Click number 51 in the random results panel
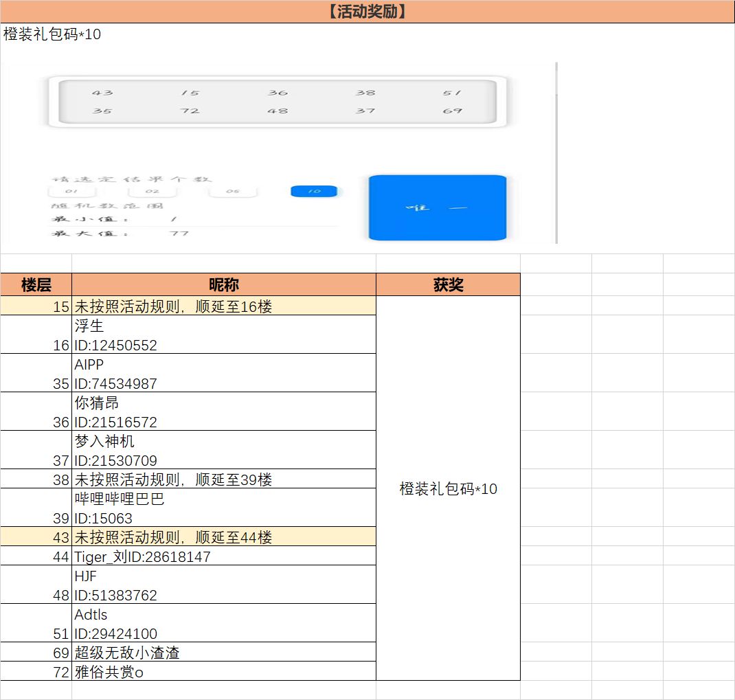This screenshot has height=700, width=735. coord(453,93)
